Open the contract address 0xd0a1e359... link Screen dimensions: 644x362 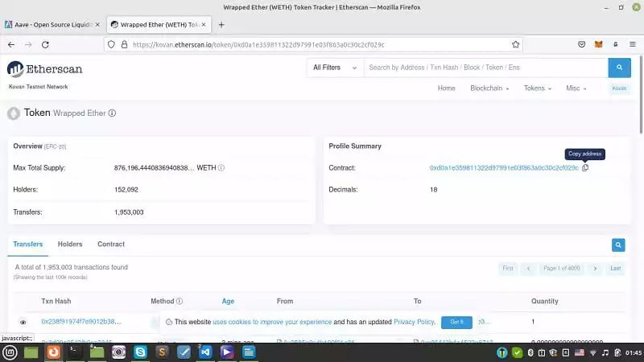tap(504, 168)
